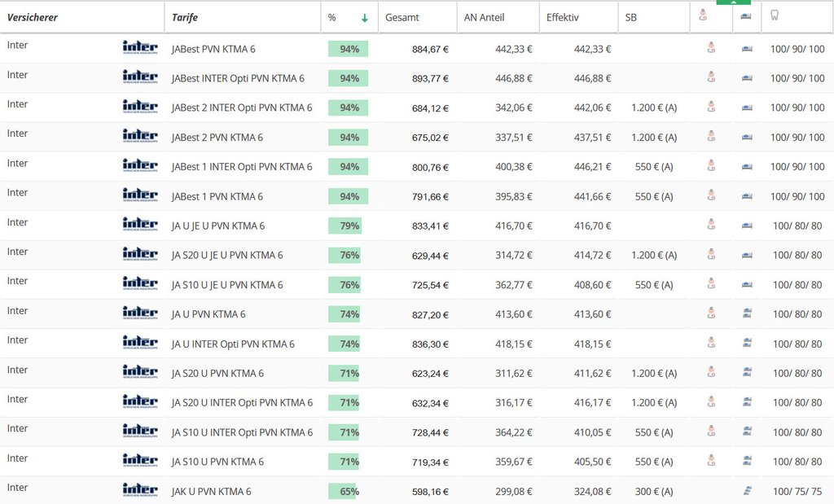Click the multi-bed icon in the JAK U PVN KTMA 6 row
Viewport: 834px width, 504px height.
tap(747, 491)
